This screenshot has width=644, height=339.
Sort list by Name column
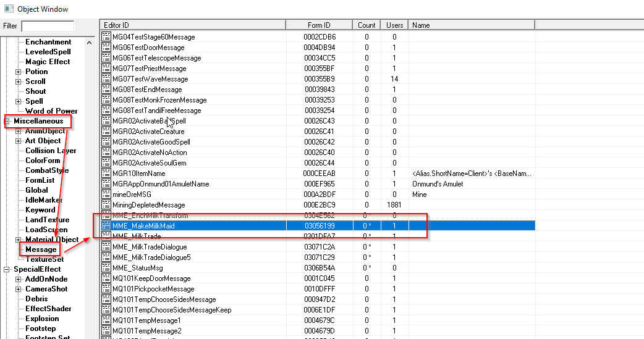[472, 25]
